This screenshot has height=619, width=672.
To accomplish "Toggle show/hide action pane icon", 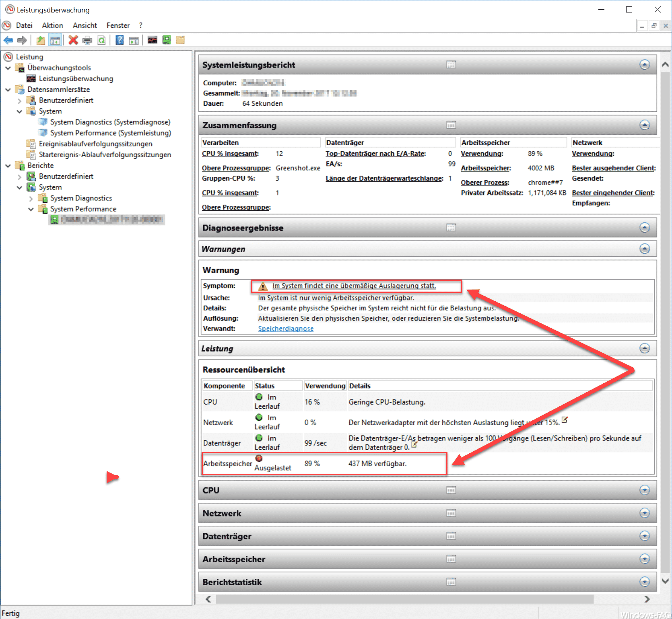I will [x=134, y=40].
